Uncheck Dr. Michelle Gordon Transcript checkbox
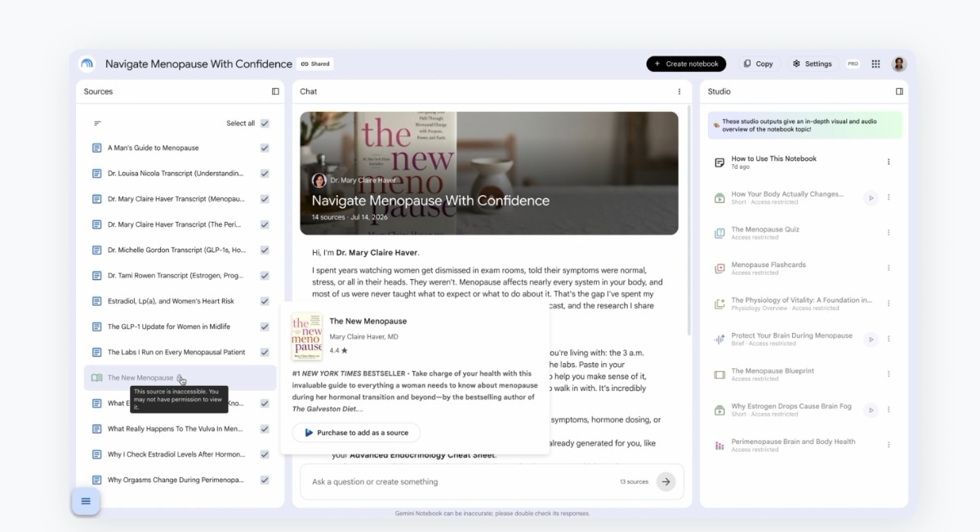Screen dimensions: 980x532 click(x=265, y=250)
